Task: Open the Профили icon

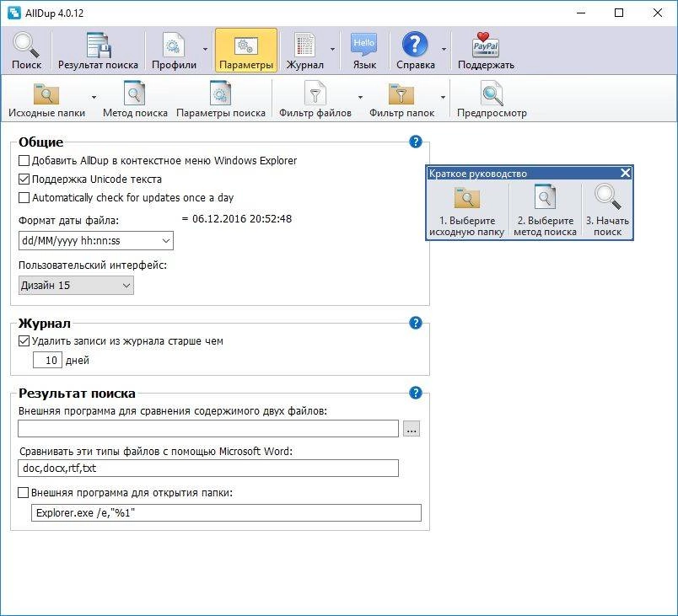Action: pos(174,51)
